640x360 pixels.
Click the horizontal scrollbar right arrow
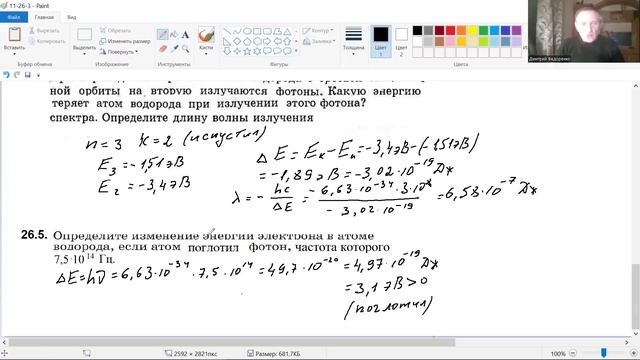(x=627, y=342)
